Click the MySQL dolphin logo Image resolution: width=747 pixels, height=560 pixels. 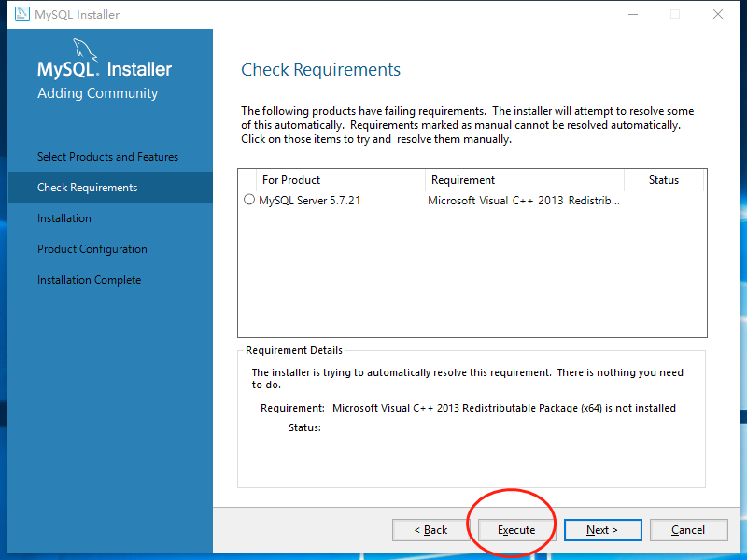[x=85, y=49]
